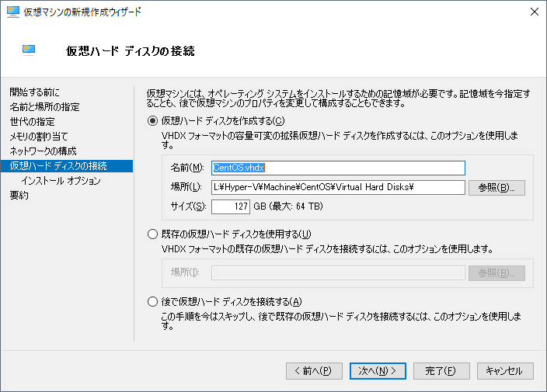Click the 名前 field with CentOS.vhdx

click(x=338, y=168)
